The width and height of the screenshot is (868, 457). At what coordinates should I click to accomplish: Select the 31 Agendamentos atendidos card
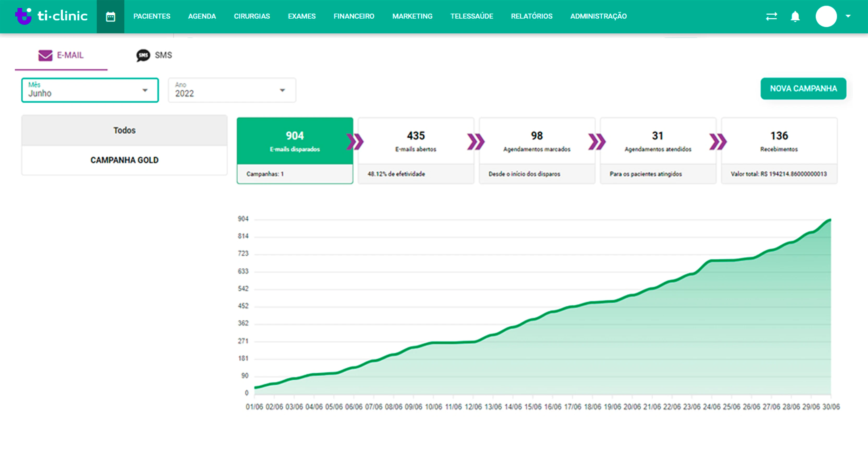(x=658, y=150)
